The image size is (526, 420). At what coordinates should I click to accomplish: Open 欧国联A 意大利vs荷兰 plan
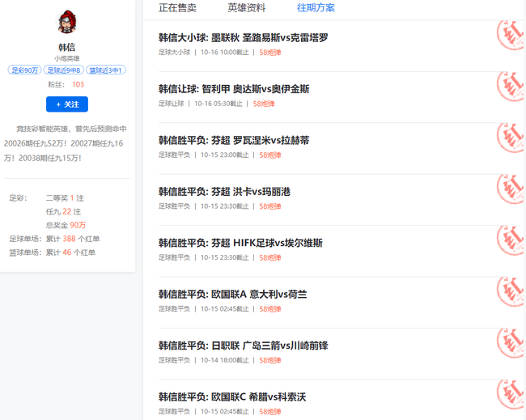(x=232, y=295)
